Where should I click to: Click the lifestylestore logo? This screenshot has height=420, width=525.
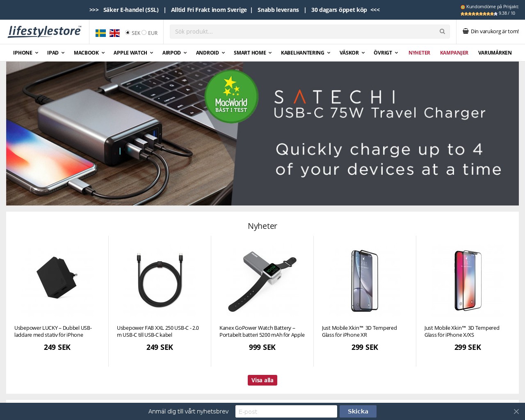point(44,32)
